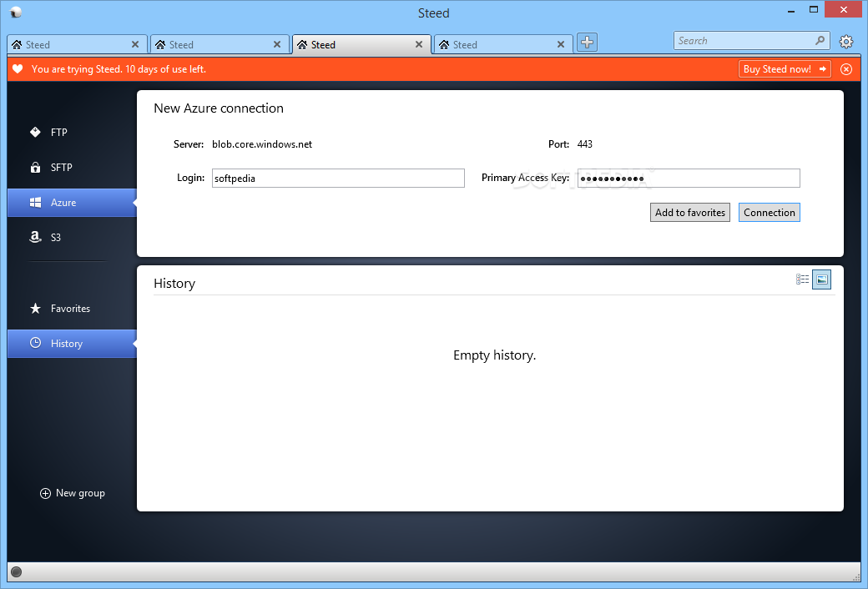Viewport: 868px width, 589px height.
Task: Show the Favorites list
Action: point(72,309)
